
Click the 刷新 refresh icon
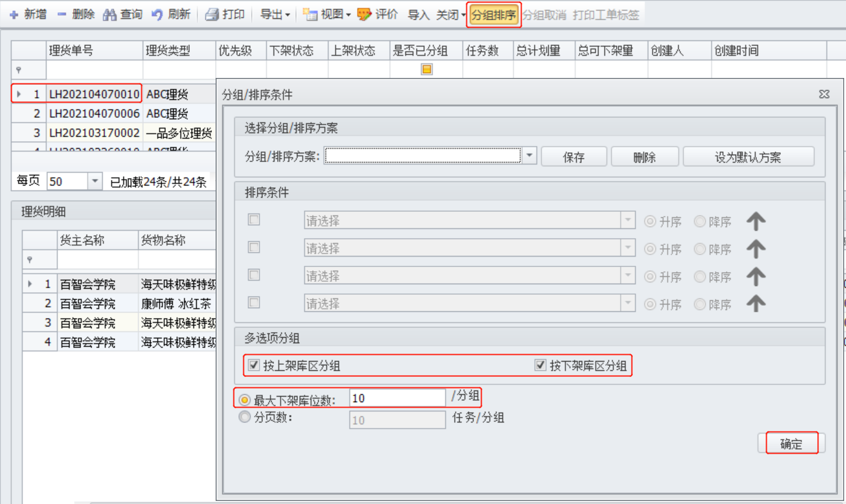point(157,15)
